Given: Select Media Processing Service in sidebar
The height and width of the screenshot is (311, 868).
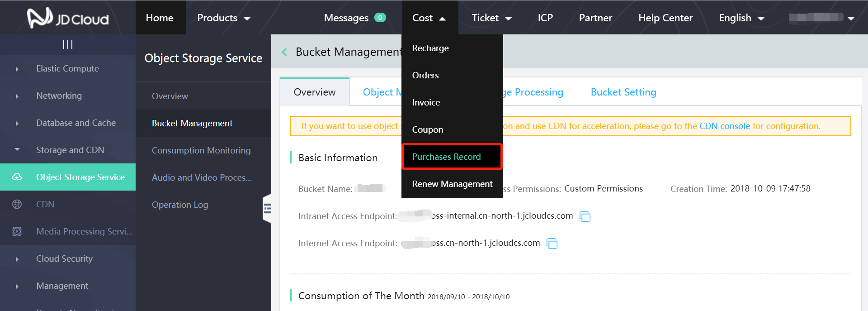Looking at the screenshot, I should coord(68,231).
